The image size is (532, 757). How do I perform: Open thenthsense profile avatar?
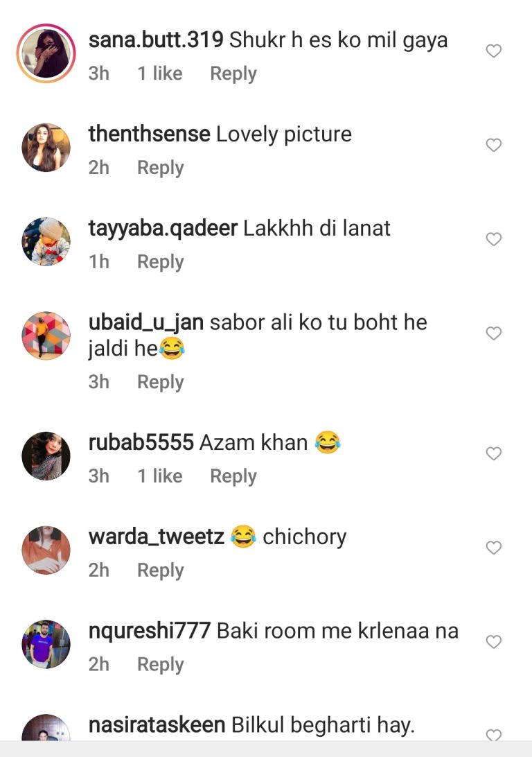pos(46,147)
